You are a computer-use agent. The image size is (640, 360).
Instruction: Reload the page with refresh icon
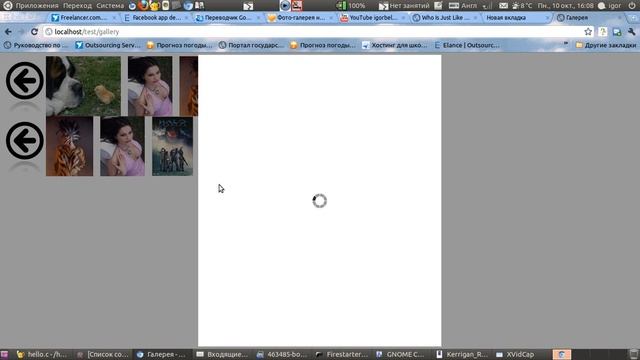[x=34, y=31]
